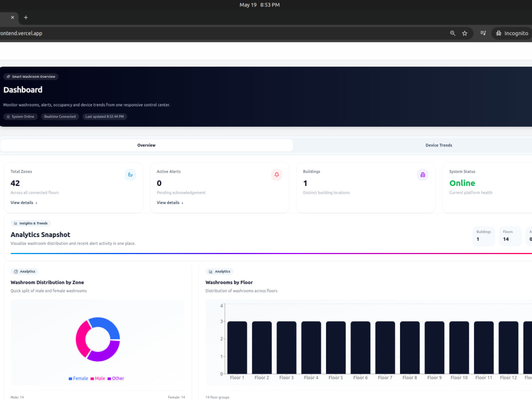
Task: Click the Floor 1 bar in chart
Action: (x=237, y=347)
